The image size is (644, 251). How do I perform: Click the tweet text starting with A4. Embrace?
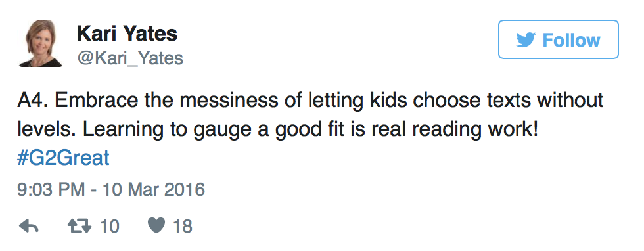[310, 116]
